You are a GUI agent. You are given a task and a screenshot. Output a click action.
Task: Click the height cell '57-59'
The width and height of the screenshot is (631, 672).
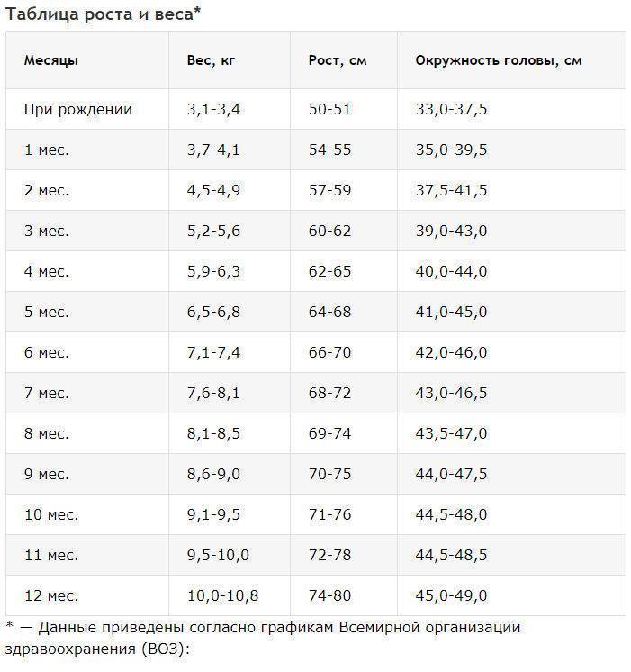click(x=329, y=190)
